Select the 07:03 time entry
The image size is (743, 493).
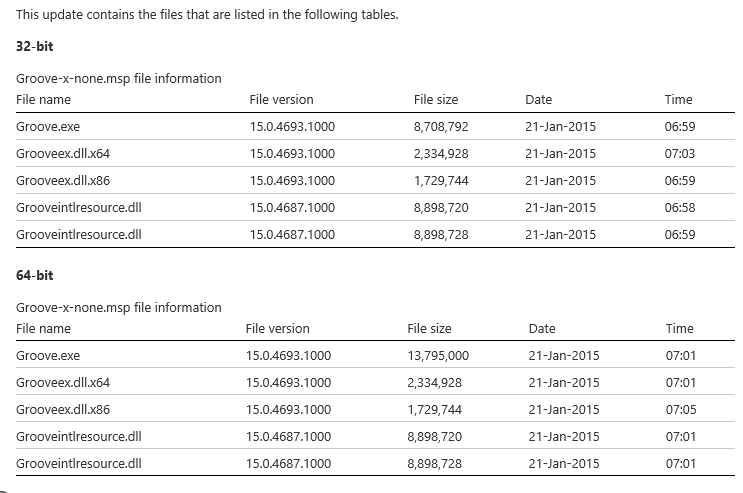coord(680,154)
